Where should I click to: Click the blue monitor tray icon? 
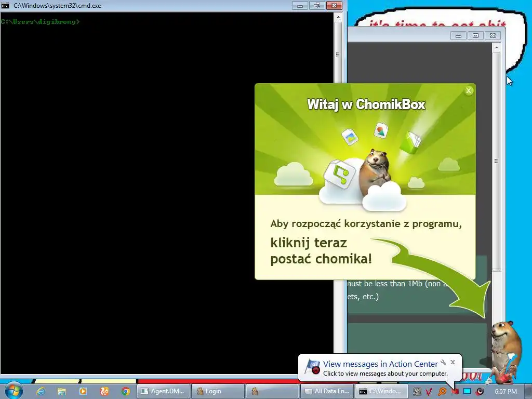(x=467, y=391)
